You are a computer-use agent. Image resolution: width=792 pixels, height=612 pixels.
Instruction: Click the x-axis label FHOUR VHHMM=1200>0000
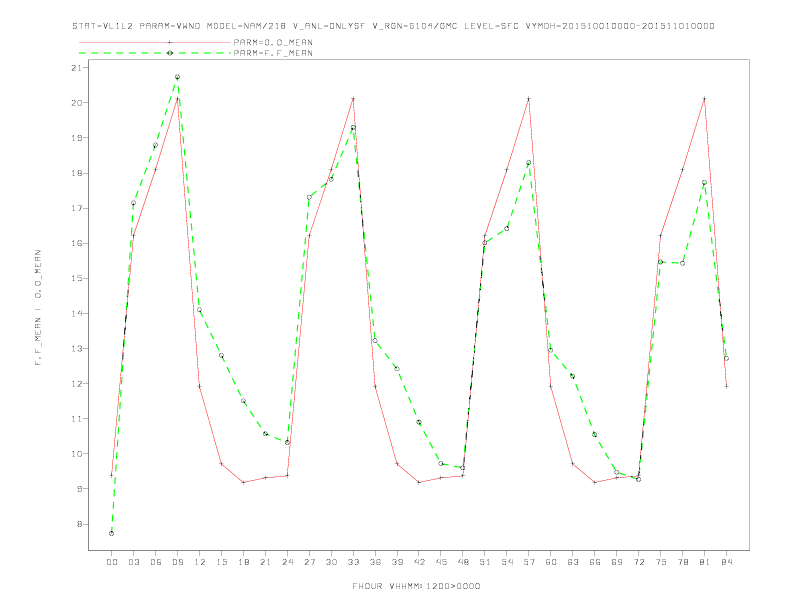click(x=416, y=586)
